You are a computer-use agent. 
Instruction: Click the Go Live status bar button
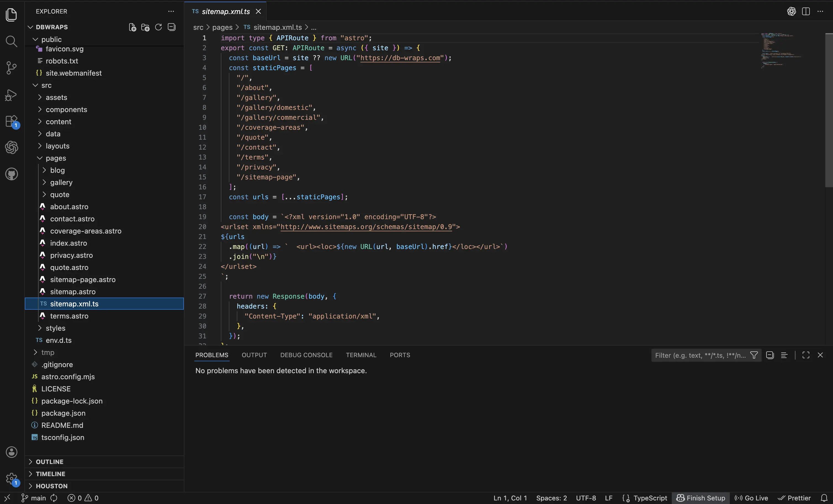751,498
